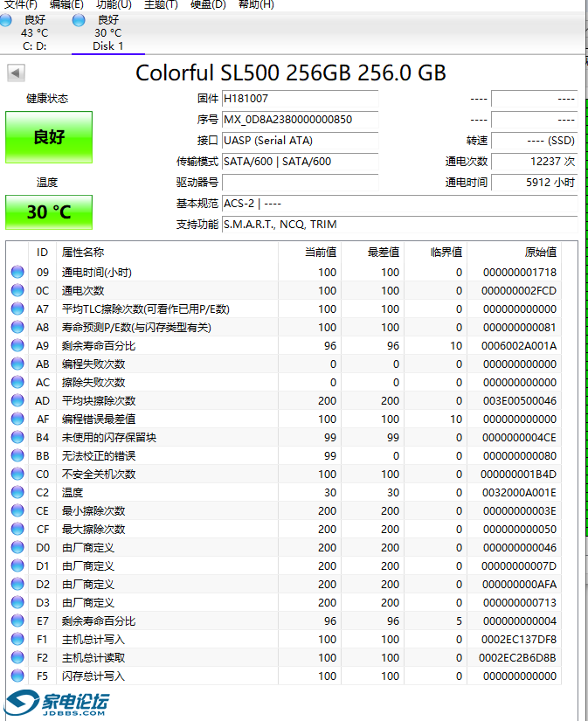Select the 未使用的闪存保留块 row
The image size is (588, 721).
pyautogui.click(x=284, y=437)
